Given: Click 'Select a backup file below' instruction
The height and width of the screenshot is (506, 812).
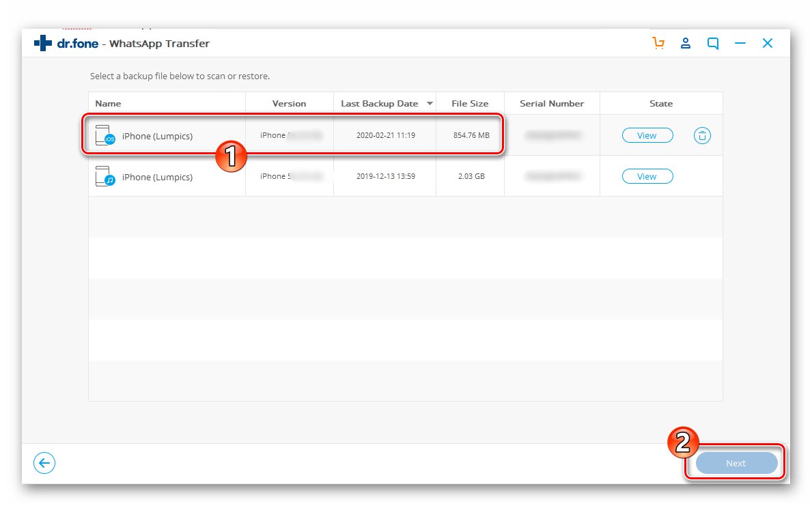Looking at the screenshot, I should [180, 76].
